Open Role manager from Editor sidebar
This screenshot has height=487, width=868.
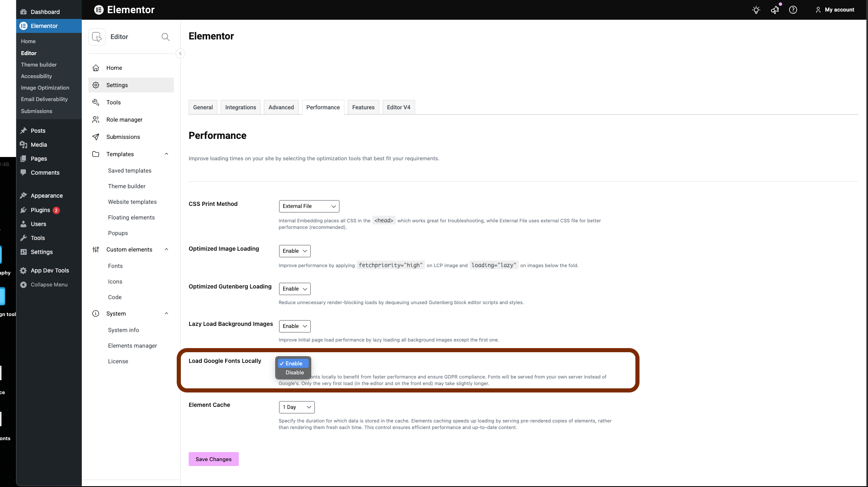pos(124,120)
